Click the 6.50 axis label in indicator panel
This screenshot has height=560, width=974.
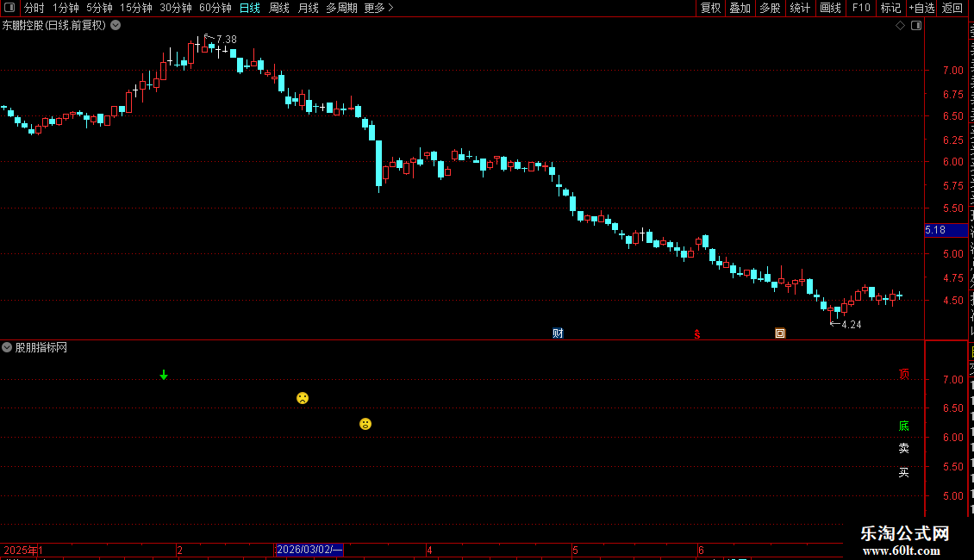coord(952,408)
